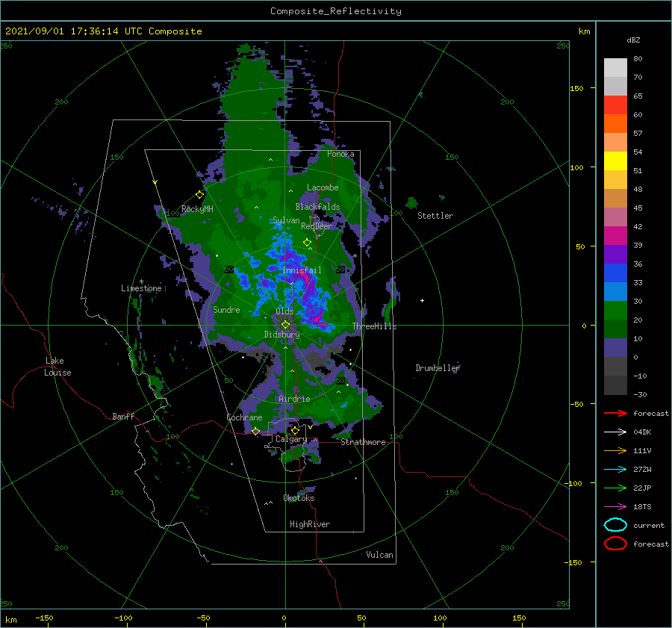
Task: Select the orange 111V arrow legend entry
Action: tap(615, 450)
